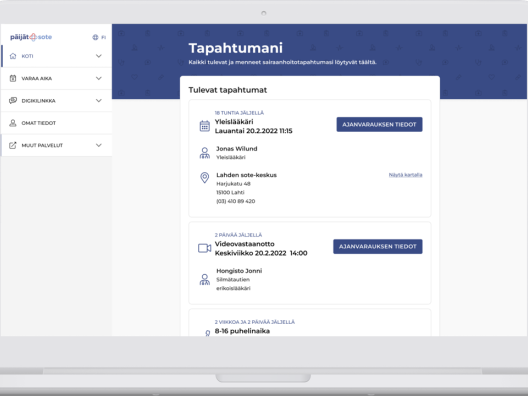Click calendar icon beside Yleislääkäri appointment
Viewport: 528px width, 396px height.
click(x=205, y=126)
